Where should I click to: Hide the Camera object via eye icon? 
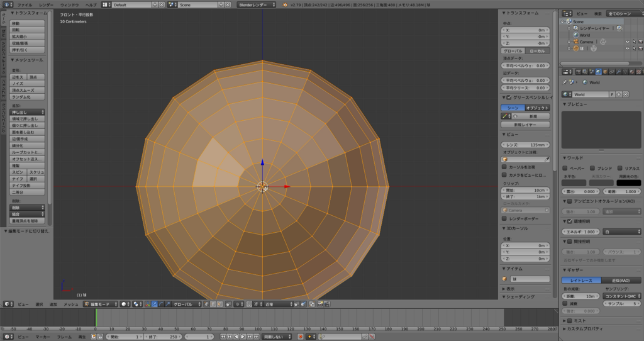click(627, 42)
